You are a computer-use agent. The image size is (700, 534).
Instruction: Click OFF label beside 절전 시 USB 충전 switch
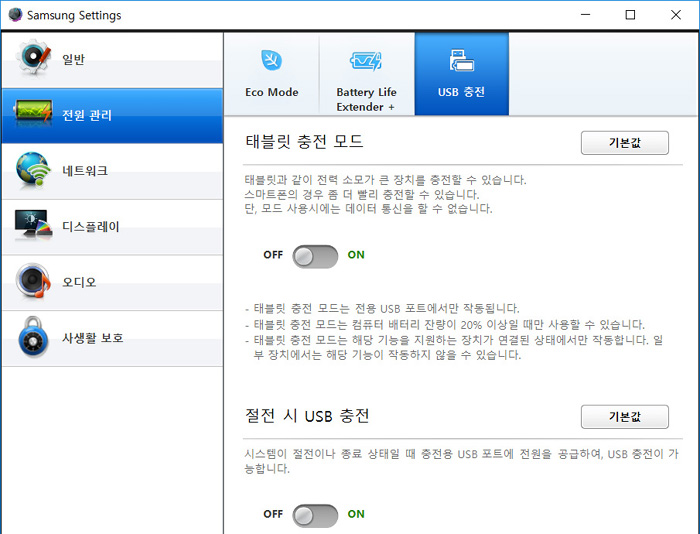click(273, 515)
